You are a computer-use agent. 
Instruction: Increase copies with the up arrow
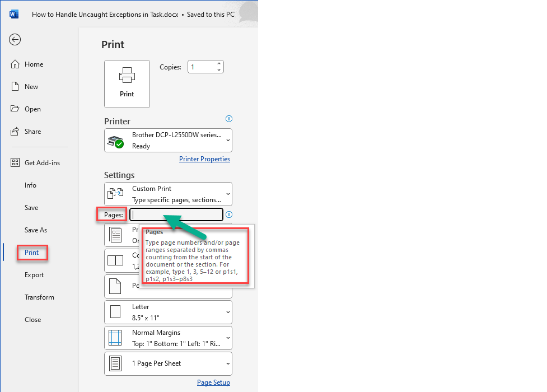(219, 63)
